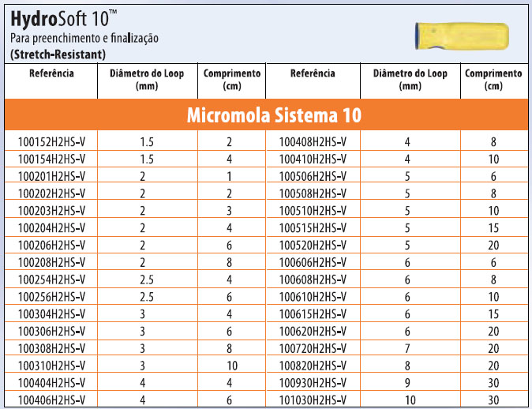Select reference 100206H2HS-V

pyautogui.click(x=51, y=246)
